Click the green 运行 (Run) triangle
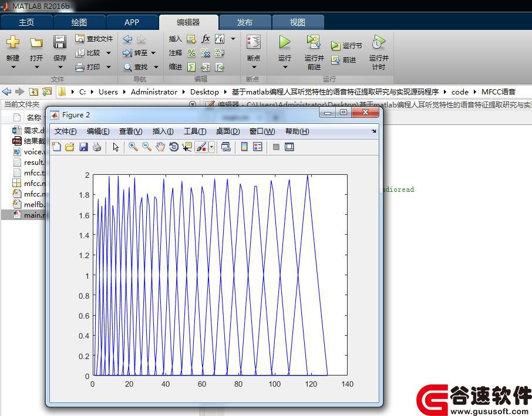This screenshot has width=532, height=416. (x=285, y=42)
